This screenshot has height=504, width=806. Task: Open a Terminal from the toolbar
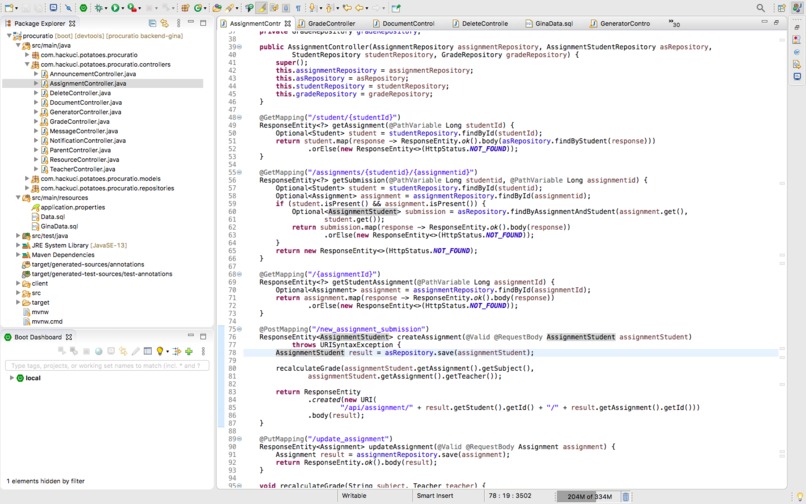53,8
